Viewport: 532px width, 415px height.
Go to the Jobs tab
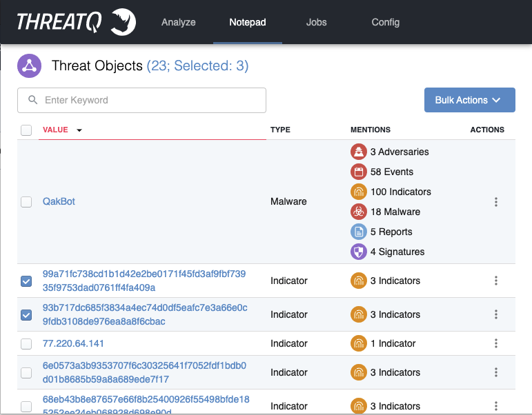point(316,22)
